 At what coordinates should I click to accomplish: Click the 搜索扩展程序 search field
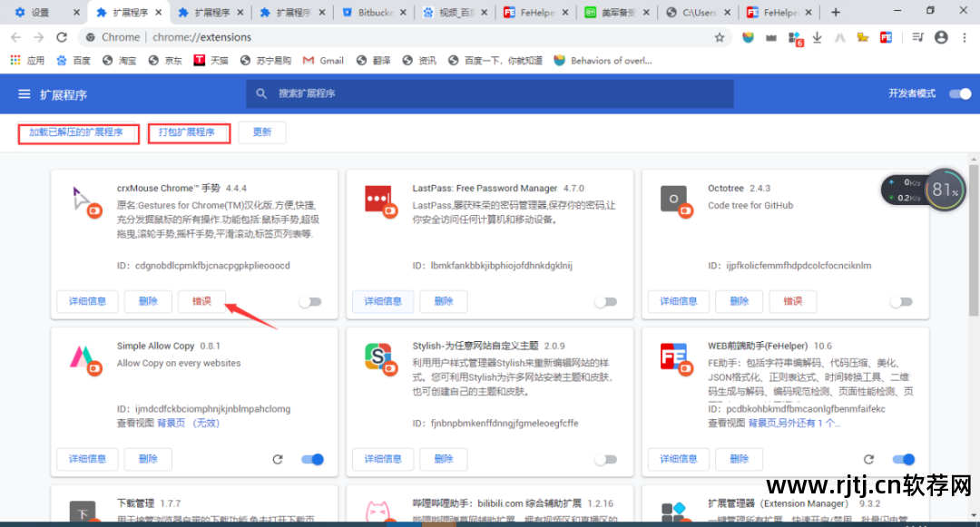[x=490, y=93]
